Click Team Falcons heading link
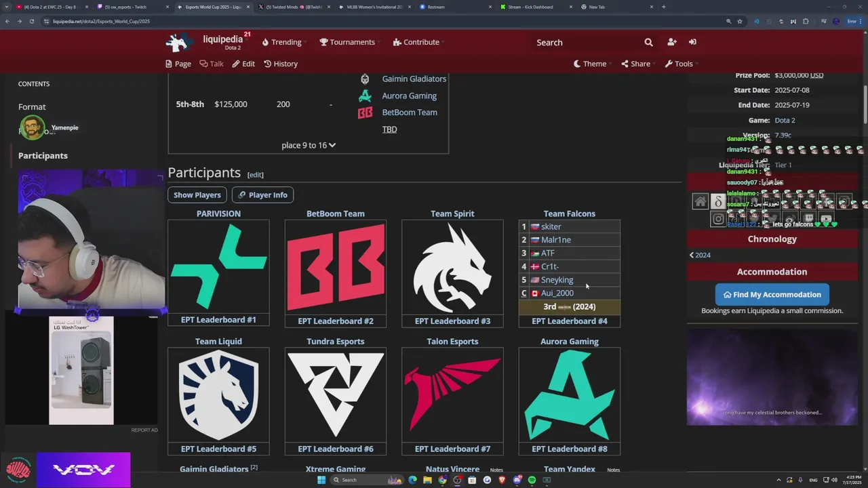This screenshot has width=868, height=488. (570, 213)
